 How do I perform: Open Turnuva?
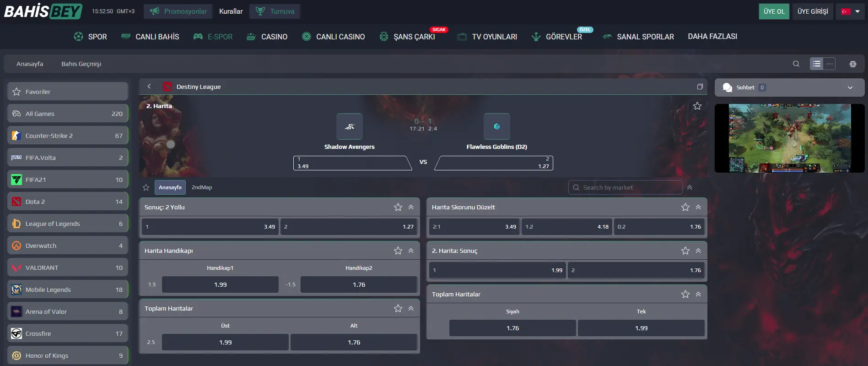(x=275, y=11)
